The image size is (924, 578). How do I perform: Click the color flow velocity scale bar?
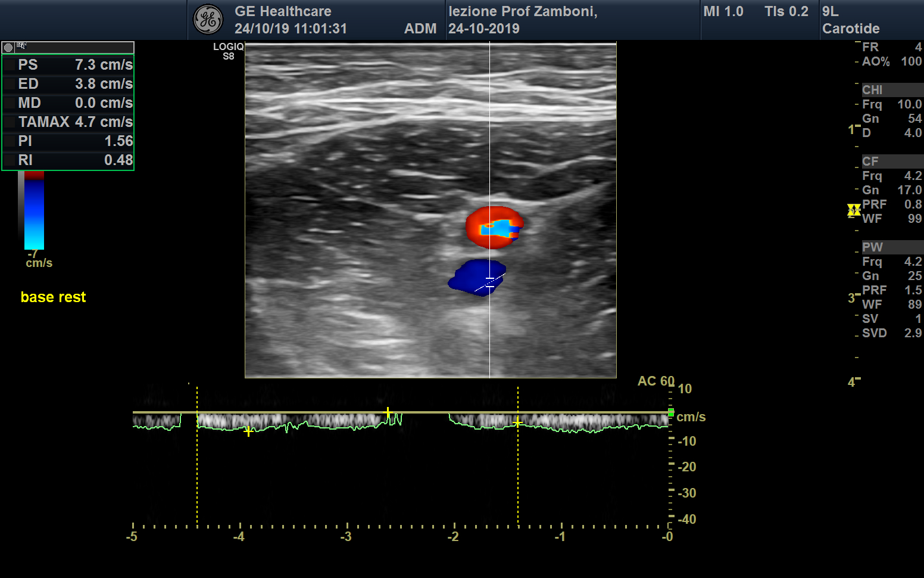click(34, 212)
